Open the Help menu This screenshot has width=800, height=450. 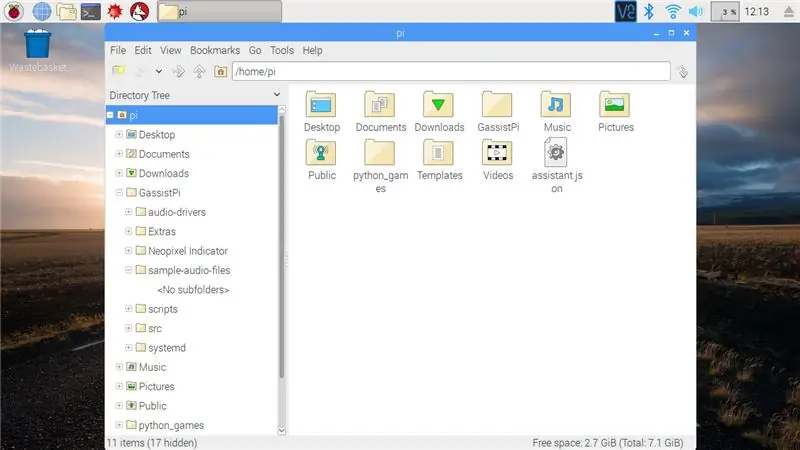(x=312, y=50)
